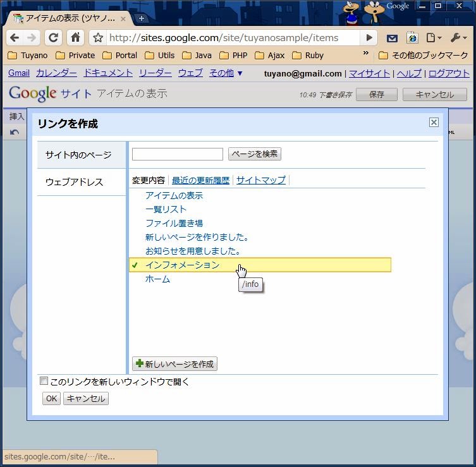The image size is (476, 467).
Task: Switch to ウェブアドレス tab
Action: (x=74, y=182)
